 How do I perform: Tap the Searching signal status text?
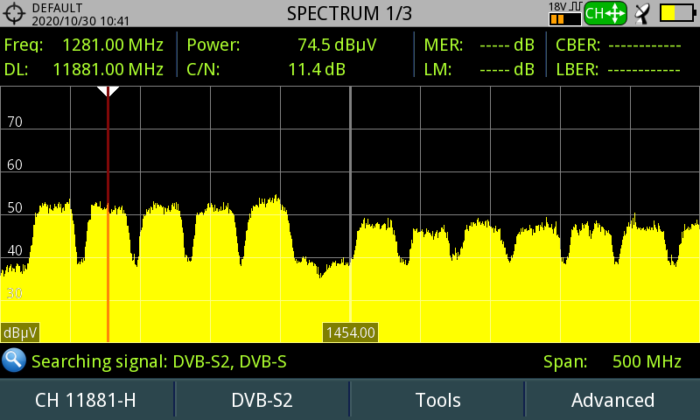(x=159, y=362)
